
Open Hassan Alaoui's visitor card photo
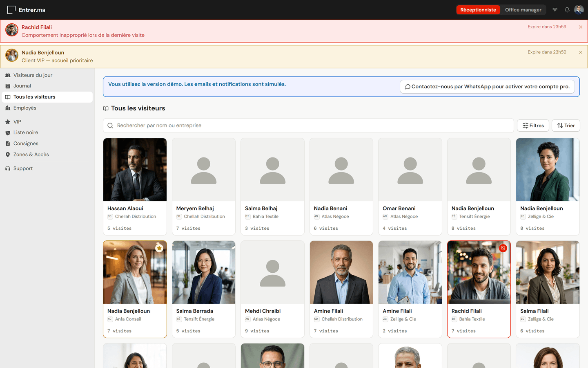tap(135, 170)
